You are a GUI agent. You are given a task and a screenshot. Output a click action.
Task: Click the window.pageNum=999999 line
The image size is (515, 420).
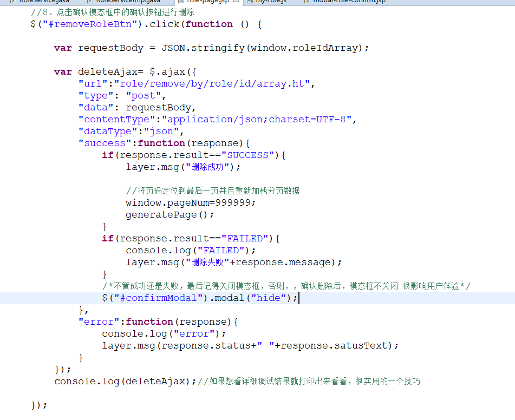click(191, 202)
